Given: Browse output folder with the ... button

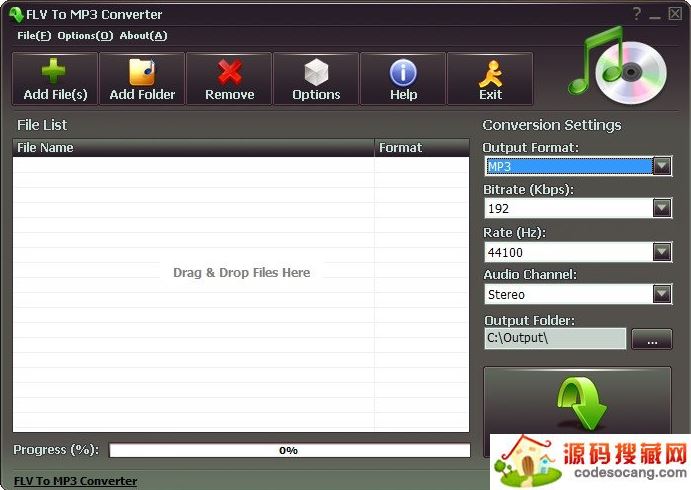Looking at the screenshot, I should [x=652, y=339].
